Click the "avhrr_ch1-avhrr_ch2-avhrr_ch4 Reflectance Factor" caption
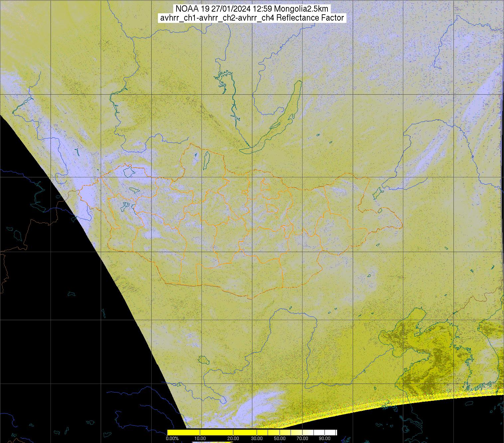504x443 pixels. (x=252, y=18)
